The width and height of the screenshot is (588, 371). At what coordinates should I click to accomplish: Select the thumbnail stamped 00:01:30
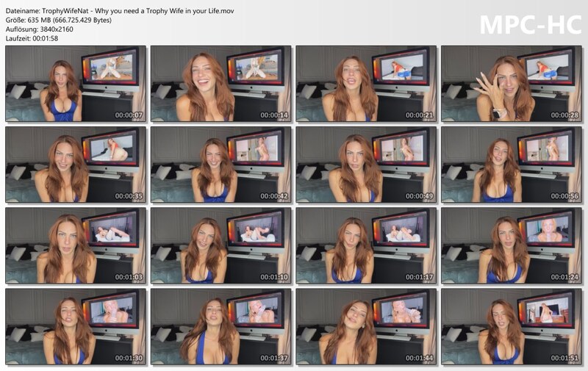[x=76, y=327]
